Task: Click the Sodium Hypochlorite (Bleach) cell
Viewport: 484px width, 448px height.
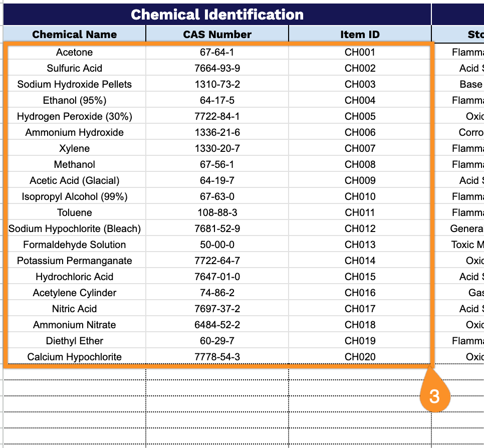Action: click(75, 229)
